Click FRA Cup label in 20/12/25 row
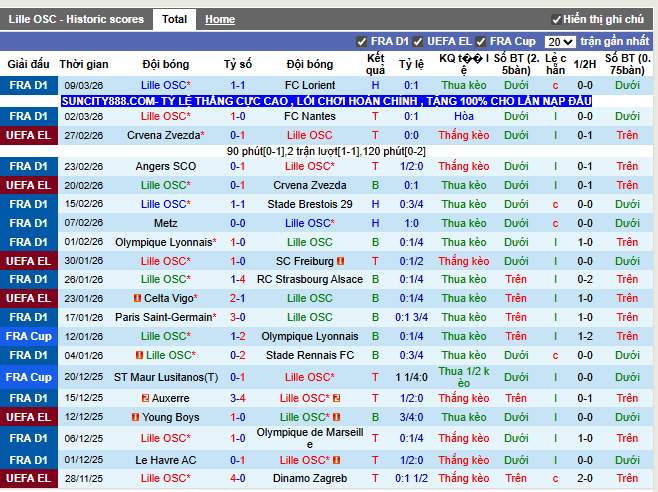 pos(29,377)
